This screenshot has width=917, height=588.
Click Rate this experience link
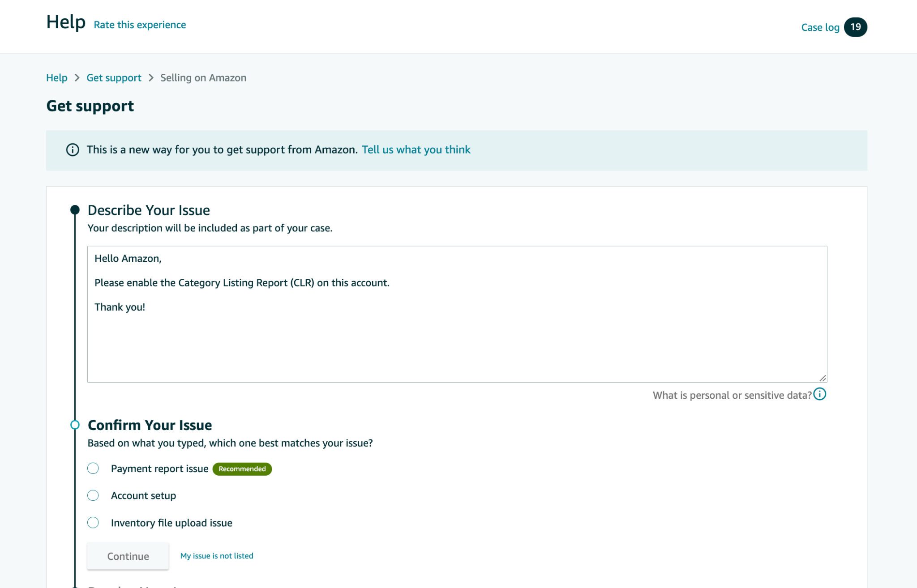coord(140,25)
